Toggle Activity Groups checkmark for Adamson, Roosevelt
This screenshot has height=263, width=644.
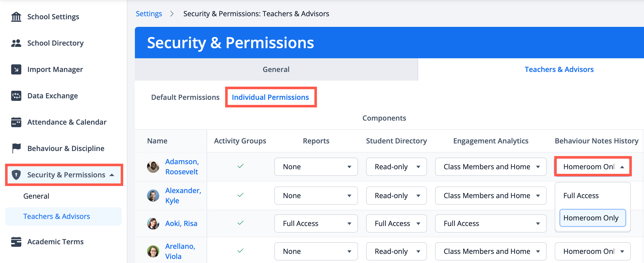coord(240,166)
